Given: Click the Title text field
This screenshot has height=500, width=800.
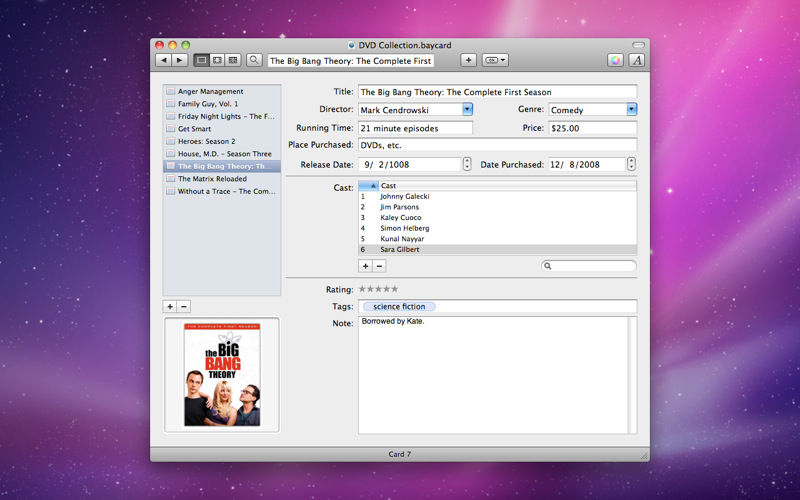Looking at the screenshot, I should (x=497, y=92).
